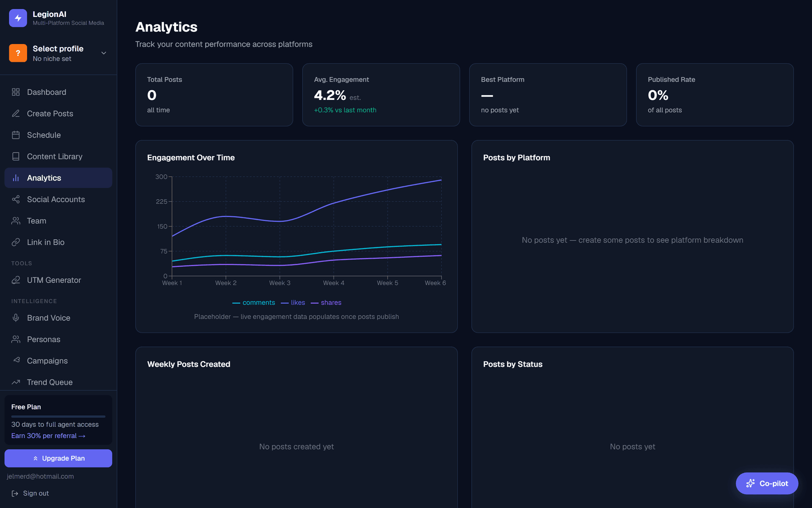This screenshot has width=812, height=508.
Task: Click the Team people icon
Action: click(16, 221)
